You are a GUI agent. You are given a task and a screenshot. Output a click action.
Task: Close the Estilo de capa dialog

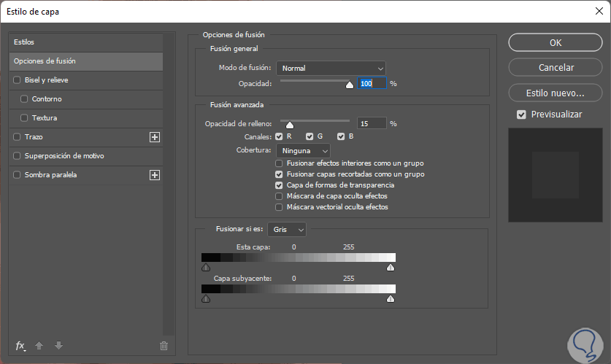pyautogui.click(x=599, y=11)
